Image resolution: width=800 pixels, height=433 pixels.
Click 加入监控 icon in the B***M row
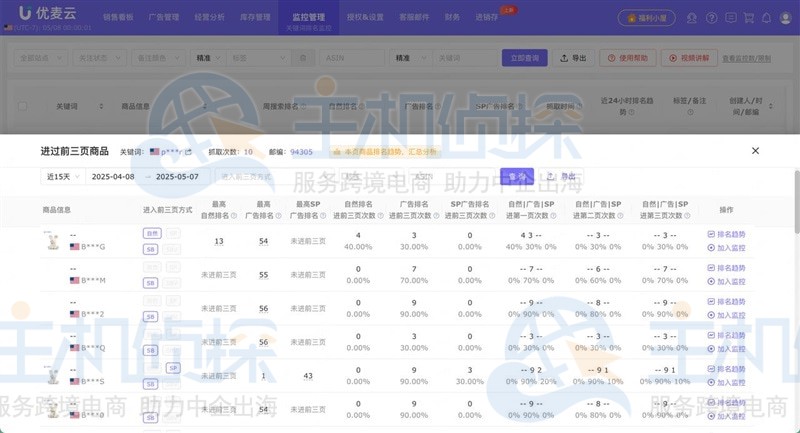[711, 282]
